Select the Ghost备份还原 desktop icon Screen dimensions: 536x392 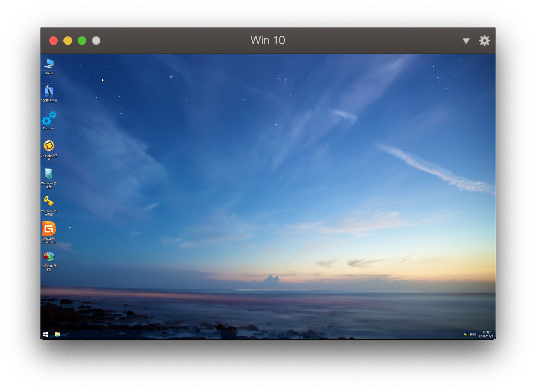click(x=49, y=146)
